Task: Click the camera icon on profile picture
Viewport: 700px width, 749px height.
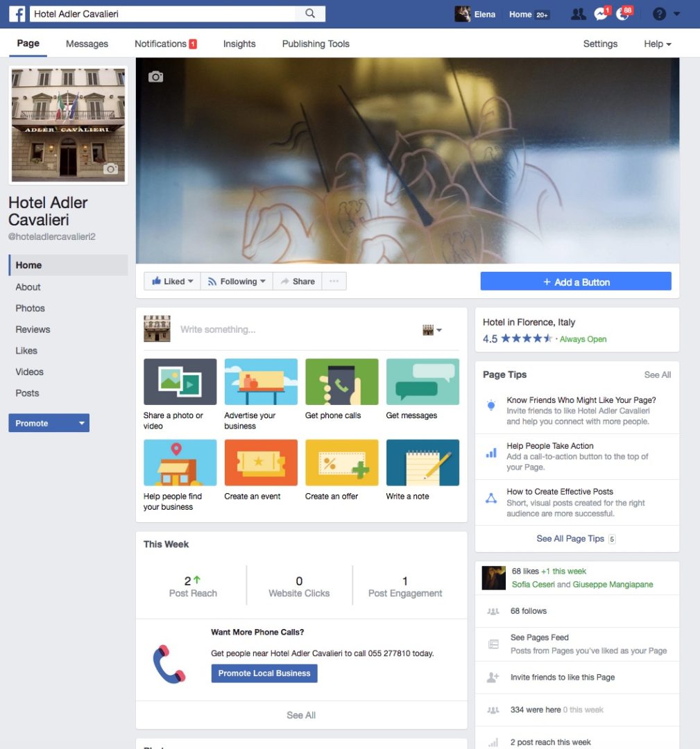Action: [110, 169]
